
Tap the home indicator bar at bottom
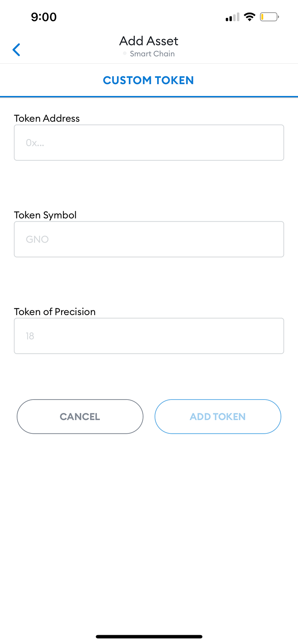pos(149,637)
